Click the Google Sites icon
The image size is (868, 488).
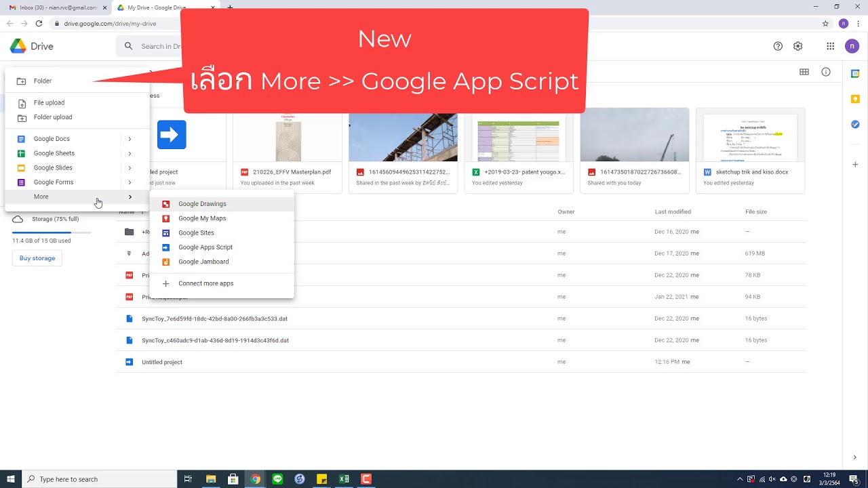(x=165, y=233)
